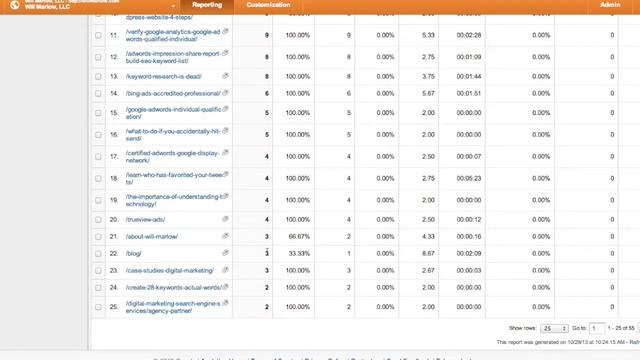Screen dimensions: 640x360
Task: Open the adwords-impression-share-report page link
Action: point(173,57)
